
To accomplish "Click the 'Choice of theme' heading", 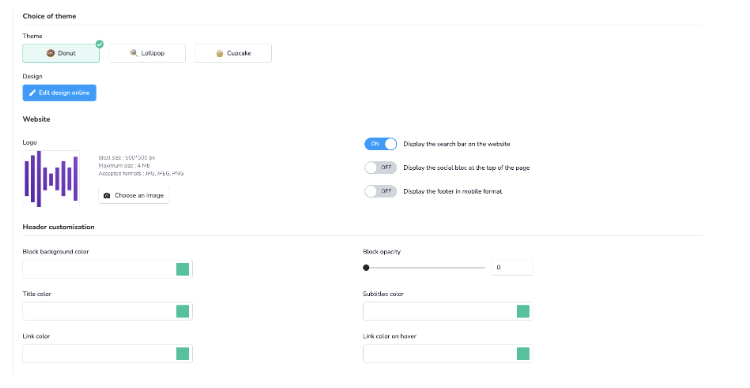I will pos(49,16).
